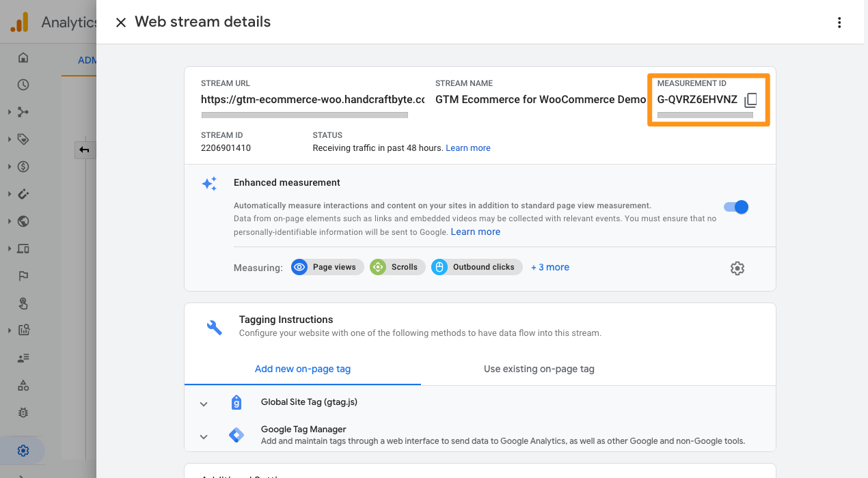Open Explore analysis icon in sidebar
The image size is (868, 478).
(23, 331)
